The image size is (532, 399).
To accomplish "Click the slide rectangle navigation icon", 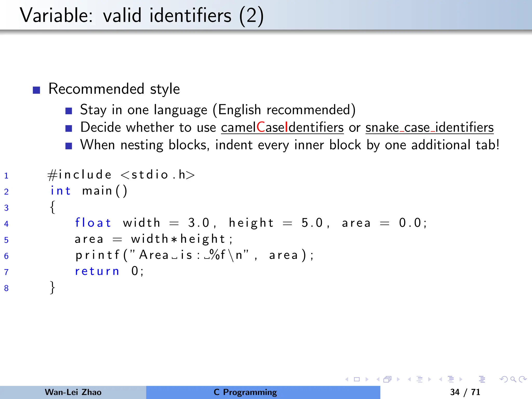I will (357, 379).
